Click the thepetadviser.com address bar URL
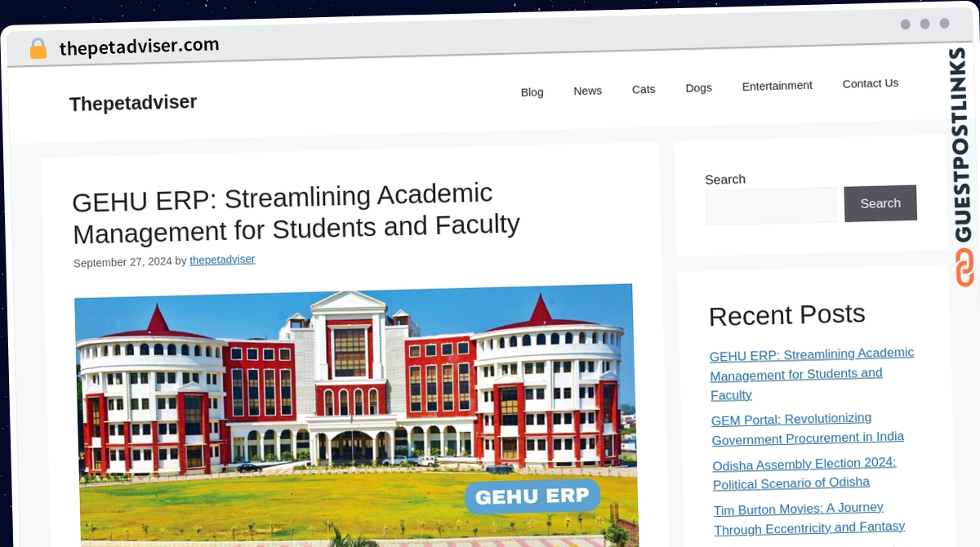This screenshot has width=980, height=547. [x=139, y=47]
